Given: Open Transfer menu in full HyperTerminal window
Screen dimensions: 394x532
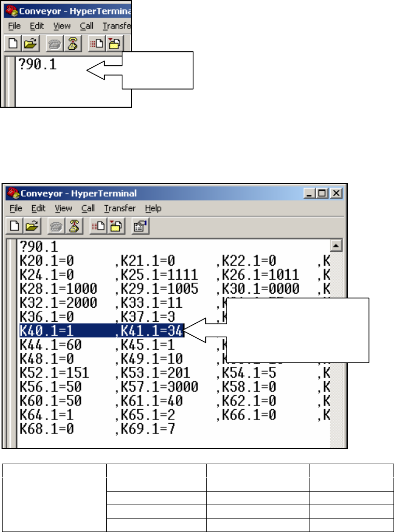Looking at the screenshot, I should (120, 208).
